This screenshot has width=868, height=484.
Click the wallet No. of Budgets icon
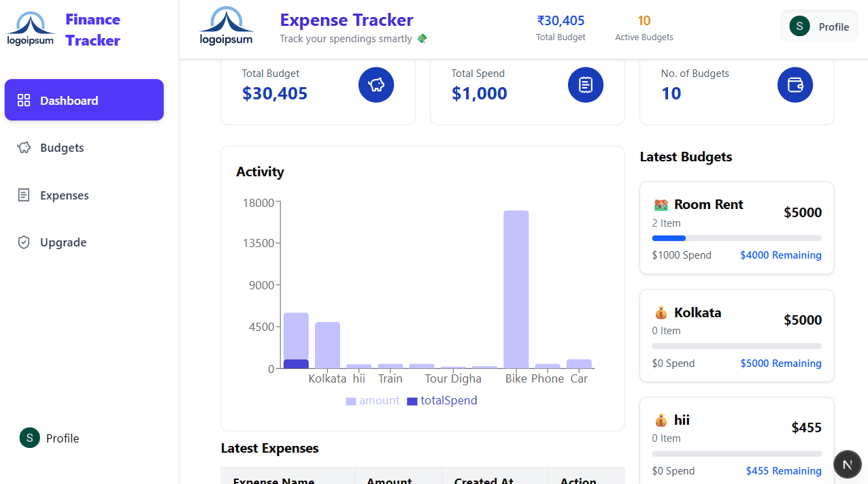click(795, 85)
